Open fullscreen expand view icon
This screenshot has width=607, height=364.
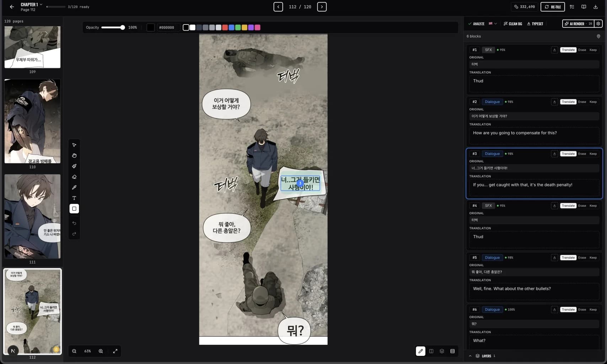[115, 351]
